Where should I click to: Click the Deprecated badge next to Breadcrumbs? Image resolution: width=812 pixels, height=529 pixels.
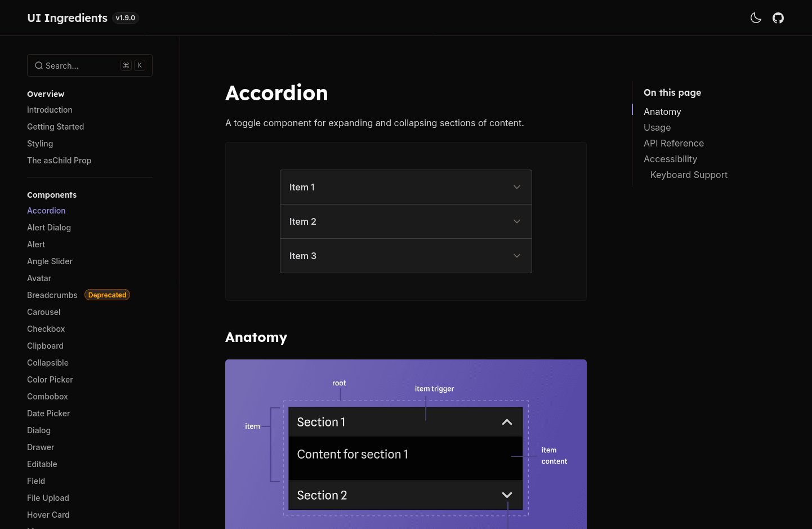pos(107,295)
